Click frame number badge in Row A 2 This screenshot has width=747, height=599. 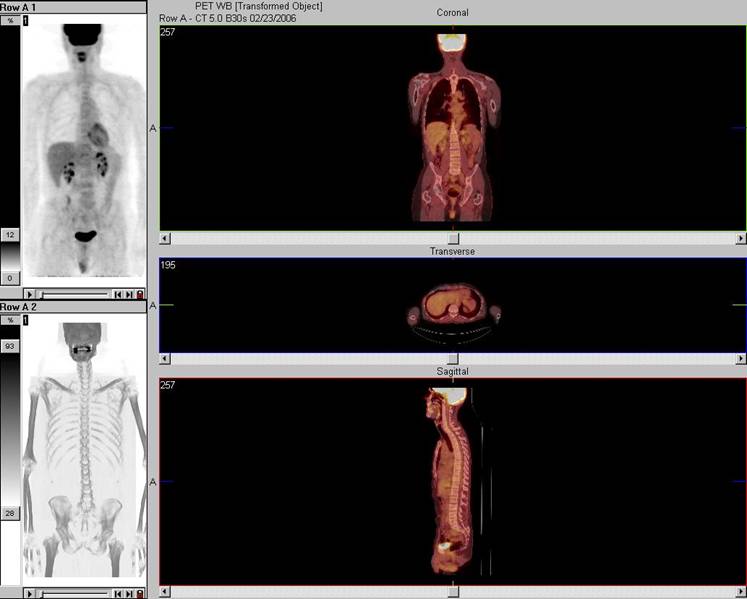[25, 320]
